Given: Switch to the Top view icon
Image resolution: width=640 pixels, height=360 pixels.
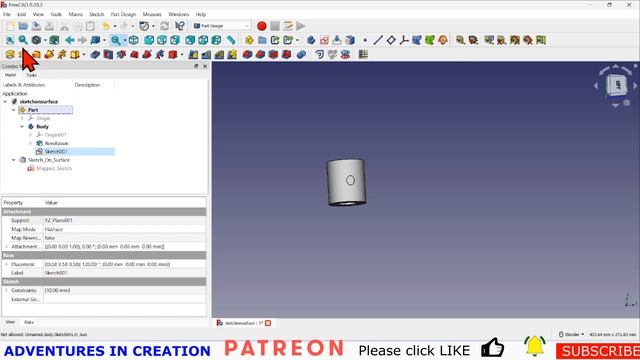Looking at the screenshot, I should pyautogui.click(x=162, y=40).
